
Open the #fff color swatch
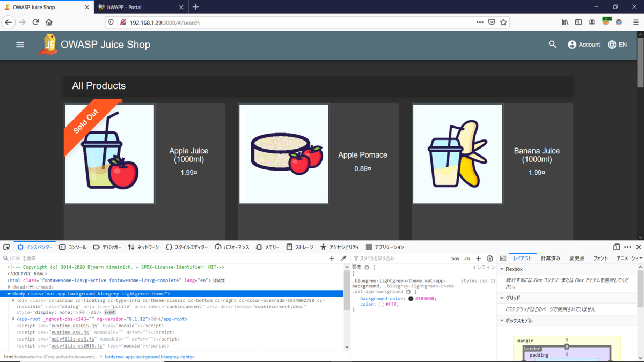coord(381,305)
